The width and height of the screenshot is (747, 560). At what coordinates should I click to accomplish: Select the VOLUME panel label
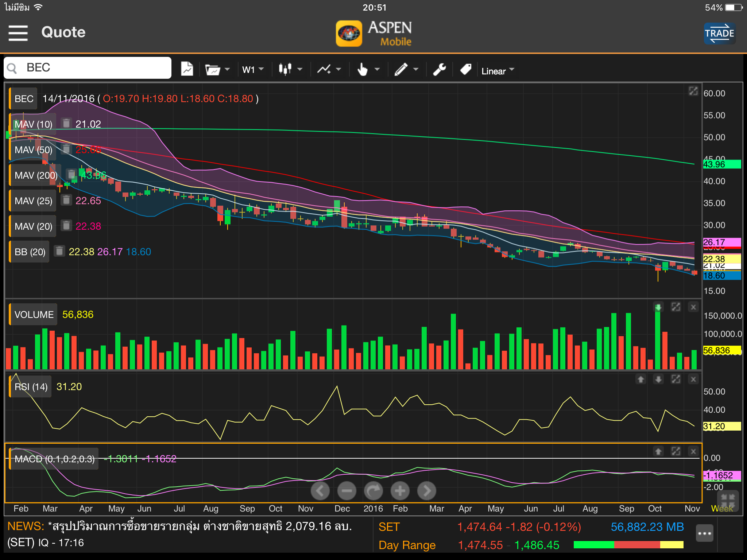[34, 315]
